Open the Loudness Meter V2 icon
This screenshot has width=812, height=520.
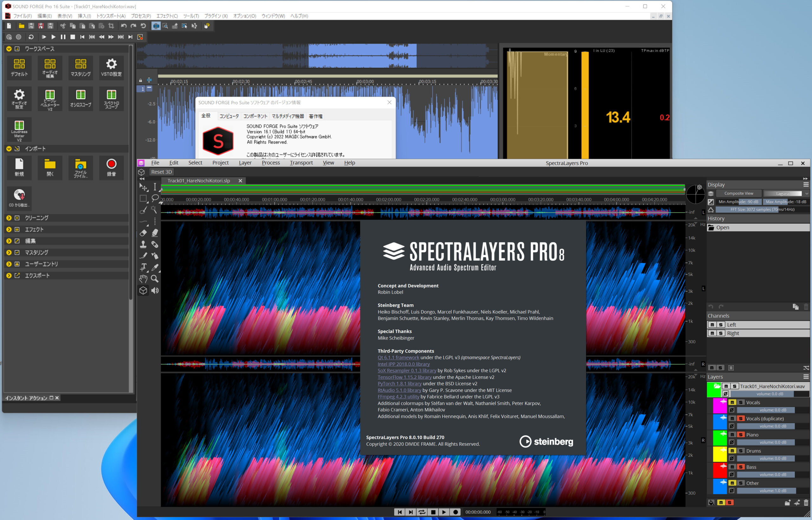(x=19, y=129)
